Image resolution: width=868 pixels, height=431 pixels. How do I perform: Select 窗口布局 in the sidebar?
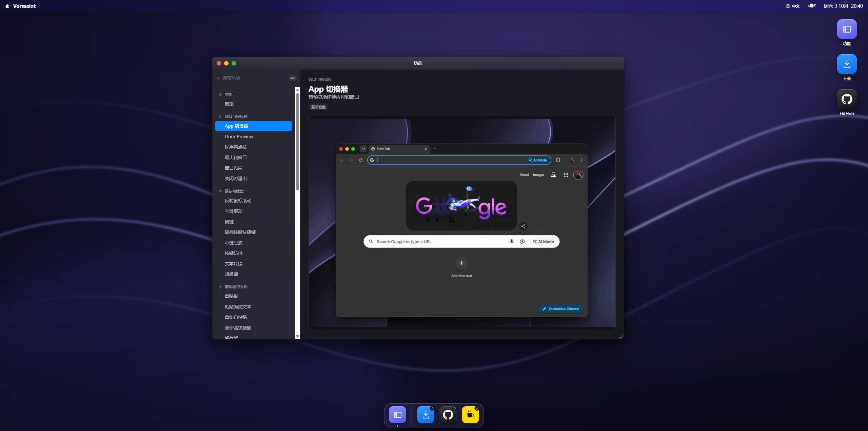[x=254, y=168]
